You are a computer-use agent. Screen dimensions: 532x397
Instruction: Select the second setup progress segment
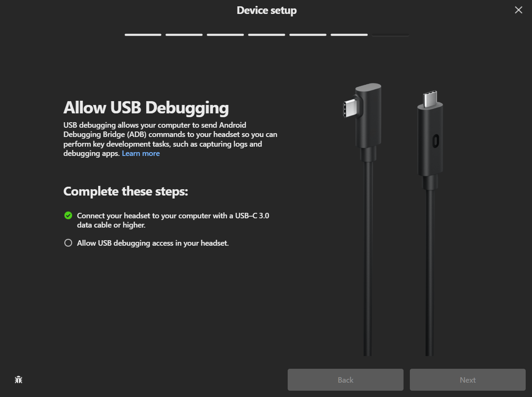184,35
